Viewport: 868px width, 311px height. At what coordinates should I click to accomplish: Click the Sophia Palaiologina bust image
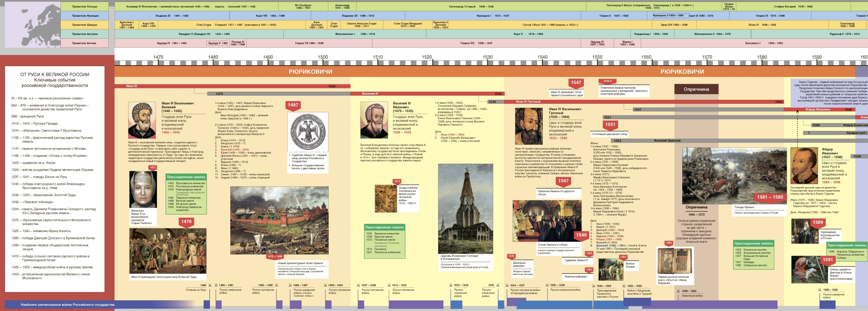click(143, 190)
